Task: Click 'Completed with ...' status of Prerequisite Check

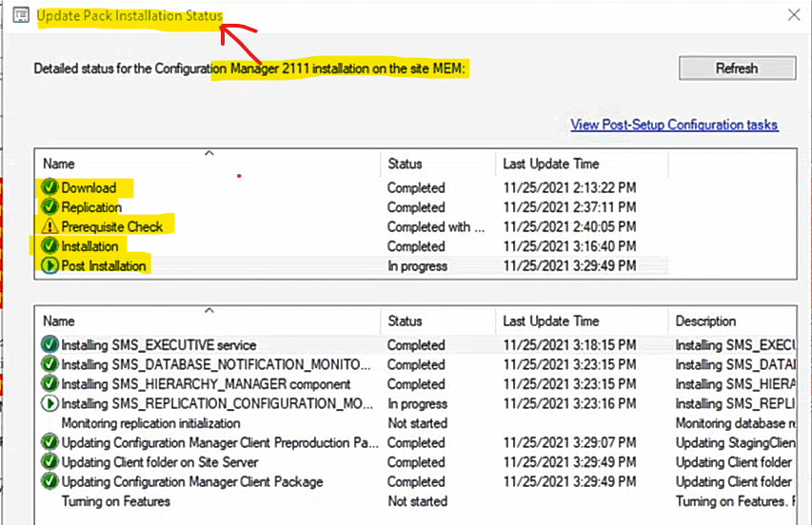Action: click(436, 226)
